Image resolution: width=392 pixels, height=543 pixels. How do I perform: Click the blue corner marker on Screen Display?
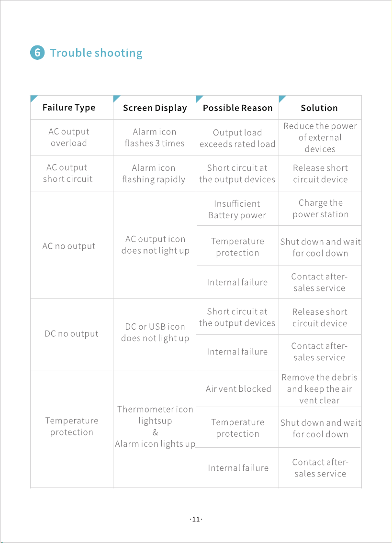(x=116, y=99)
